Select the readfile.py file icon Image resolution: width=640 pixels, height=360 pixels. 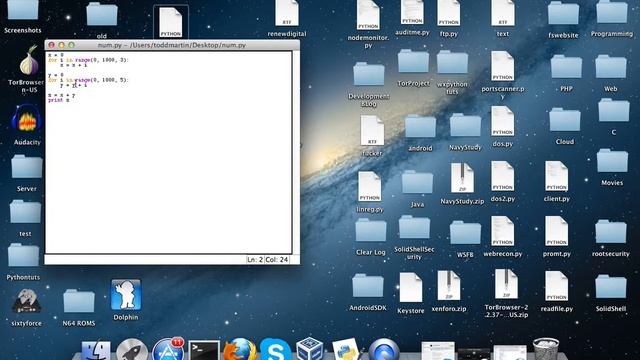click(556, 286)
